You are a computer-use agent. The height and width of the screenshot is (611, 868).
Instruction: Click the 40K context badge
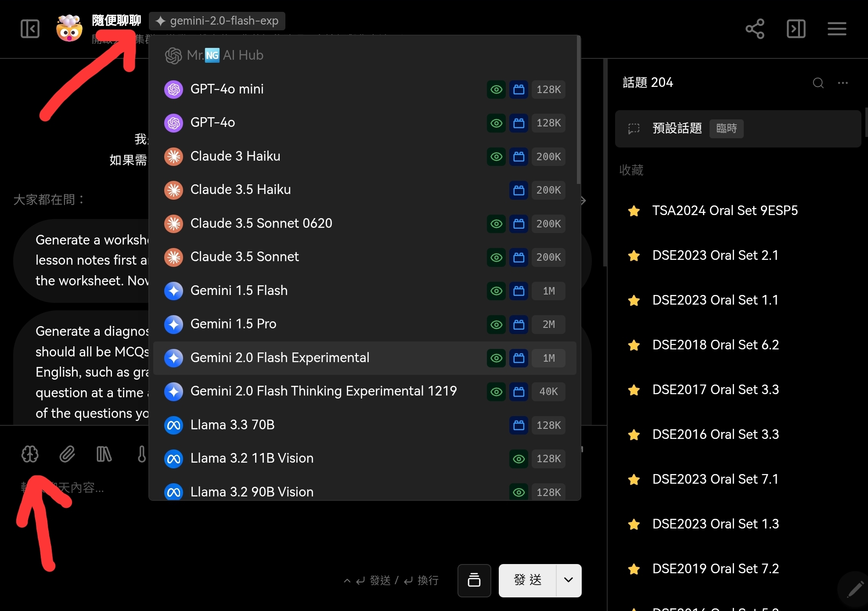point(548,392)
